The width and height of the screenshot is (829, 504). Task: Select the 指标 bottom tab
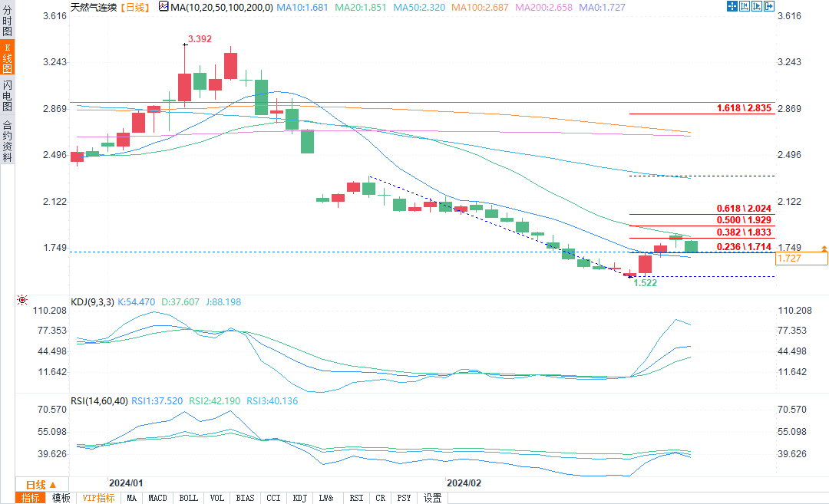31,498
